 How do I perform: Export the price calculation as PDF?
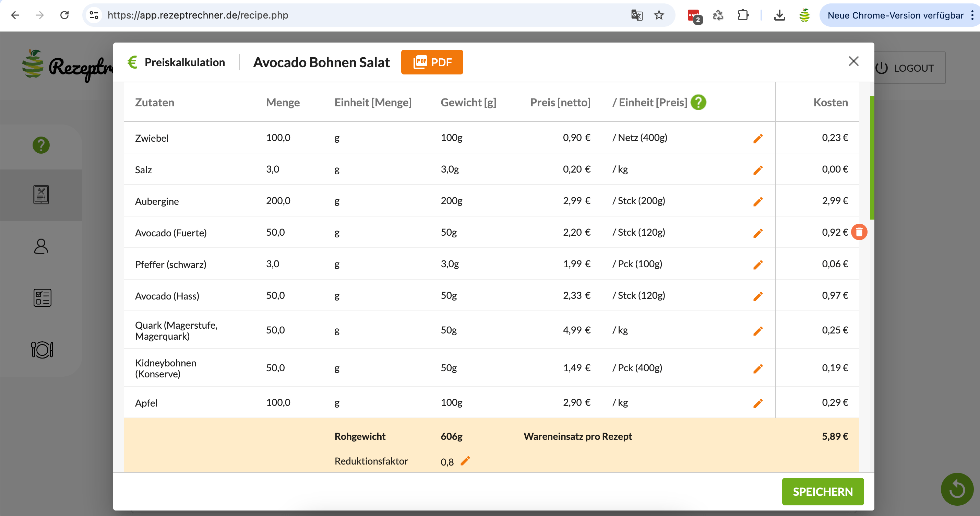(x=432, y=62)
